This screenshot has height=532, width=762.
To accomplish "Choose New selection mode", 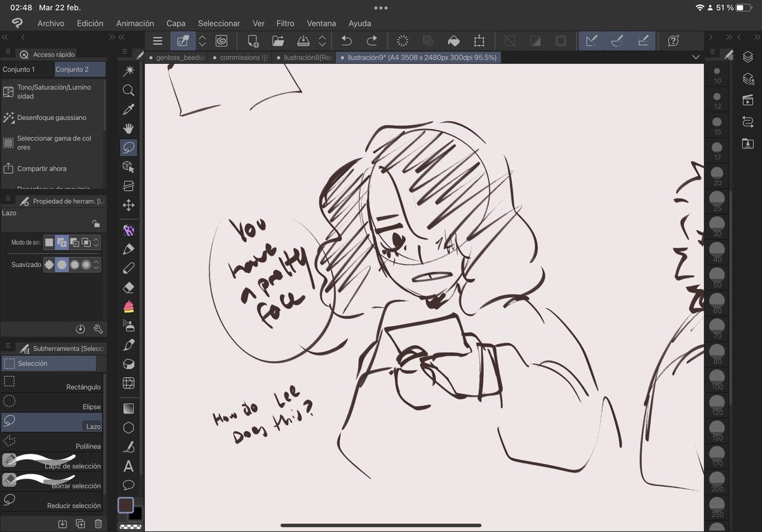I will 50,243.
